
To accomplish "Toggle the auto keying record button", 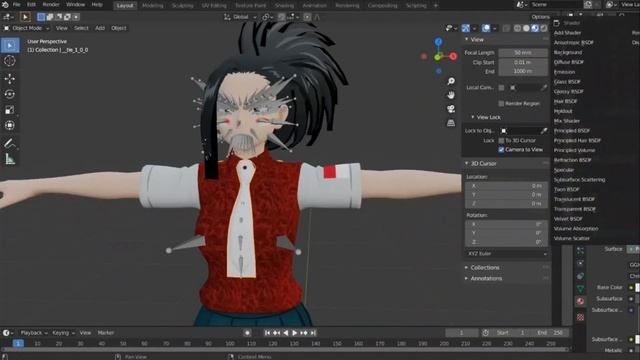I will [x=247, y=333].
